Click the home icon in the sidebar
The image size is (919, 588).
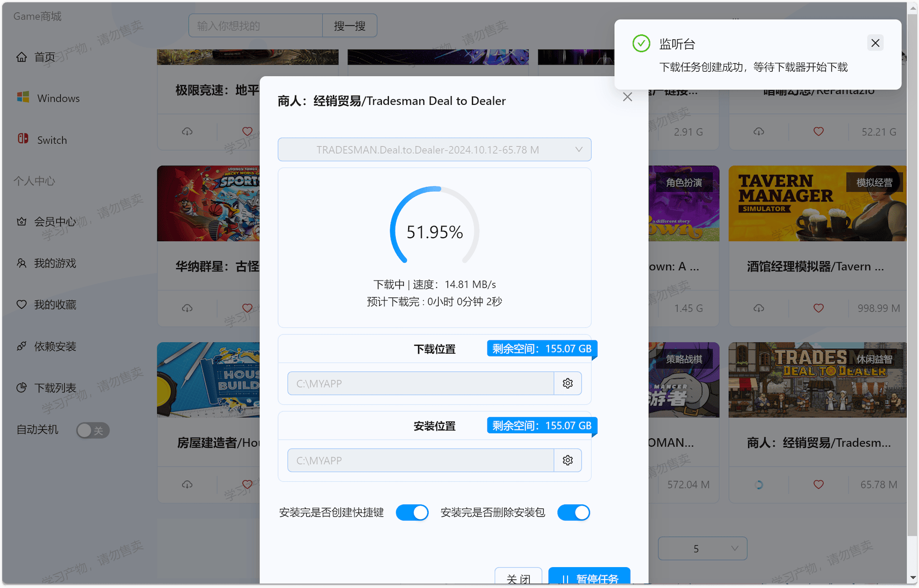(x=21, y=57)
